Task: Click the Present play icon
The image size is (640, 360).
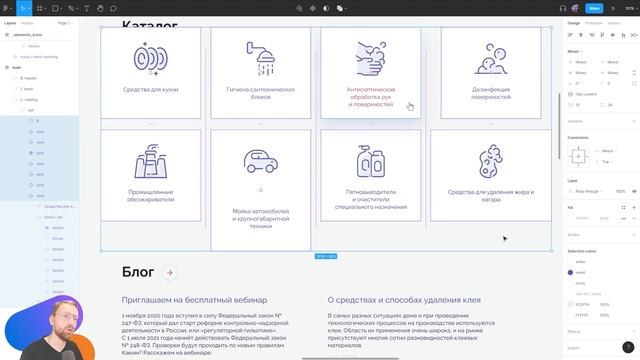Action: click(x=613, y=8)
